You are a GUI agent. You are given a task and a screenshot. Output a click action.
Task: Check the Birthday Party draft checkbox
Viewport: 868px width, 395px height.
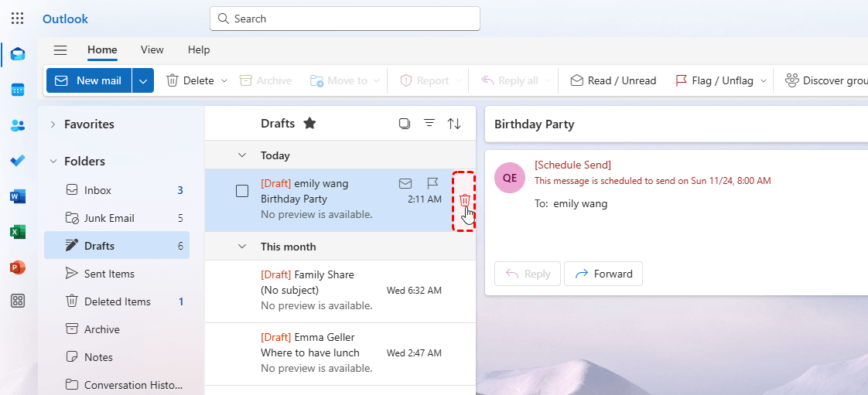coord(242,191)
